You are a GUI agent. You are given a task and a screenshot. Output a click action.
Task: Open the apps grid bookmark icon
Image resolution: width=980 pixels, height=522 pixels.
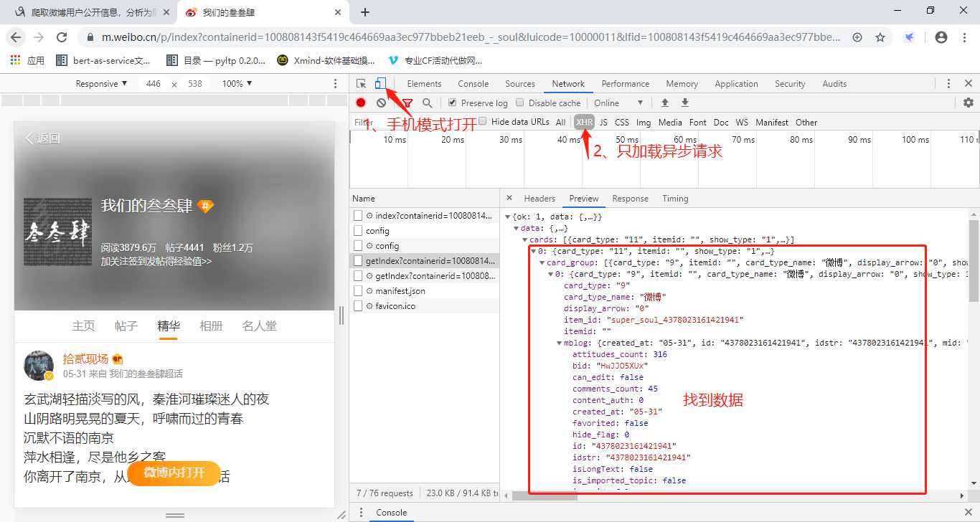coord(15,60)
